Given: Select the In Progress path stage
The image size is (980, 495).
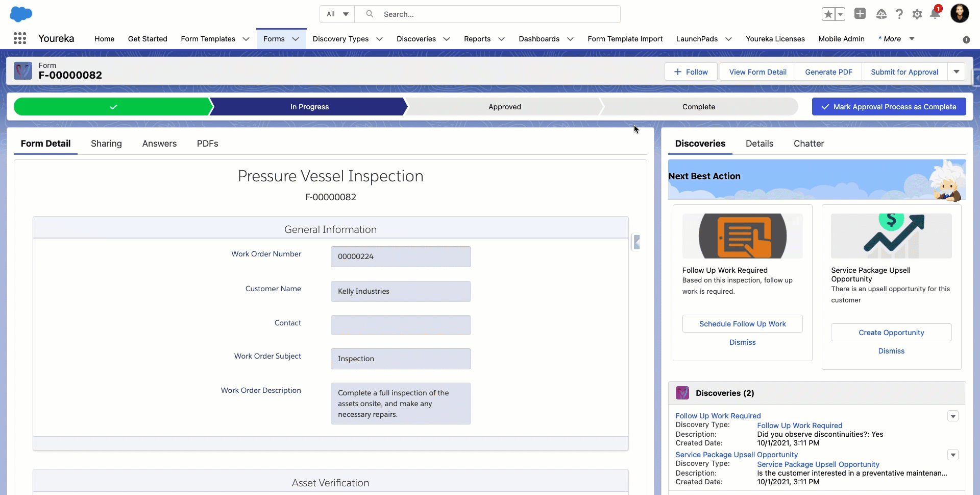Looking at the screenshot, I should [309, 107].
